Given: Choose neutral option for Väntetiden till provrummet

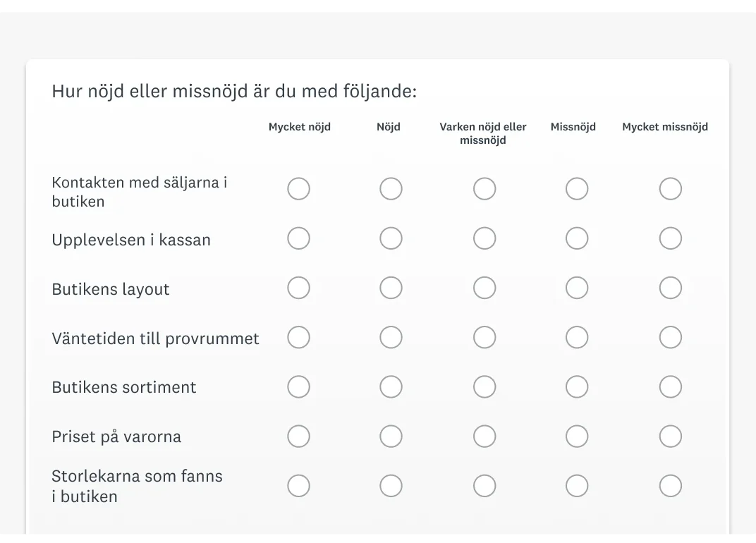Looking at the screenshot, I should (484, 337).
